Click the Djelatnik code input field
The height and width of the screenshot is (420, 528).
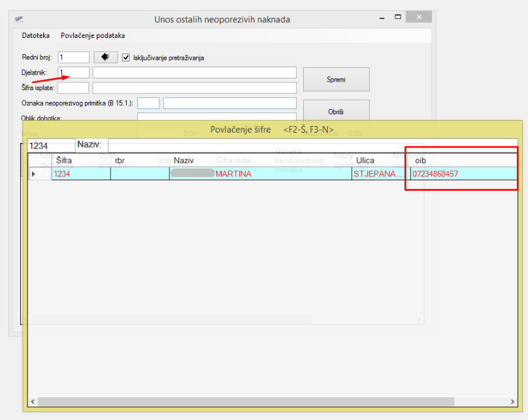click(x=73, y=73)
